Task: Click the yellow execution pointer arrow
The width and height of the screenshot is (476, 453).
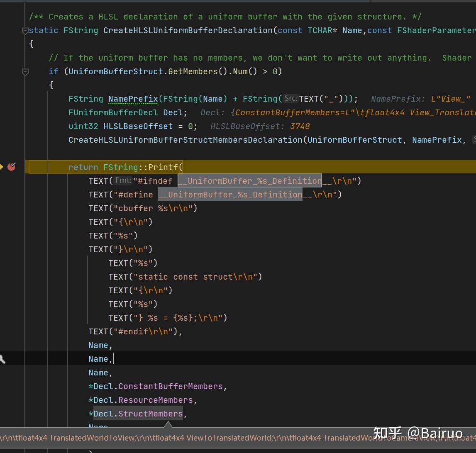Action: 1,167
